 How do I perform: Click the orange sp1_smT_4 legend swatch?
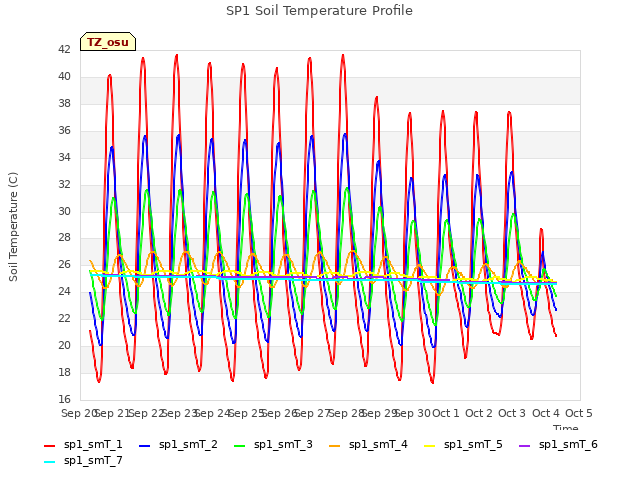[334, 446]
